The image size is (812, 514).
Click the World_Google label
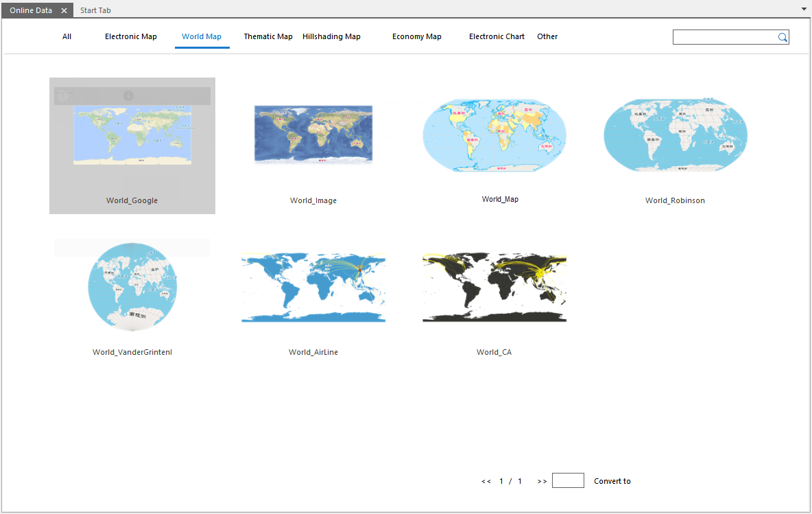[132, 200]
